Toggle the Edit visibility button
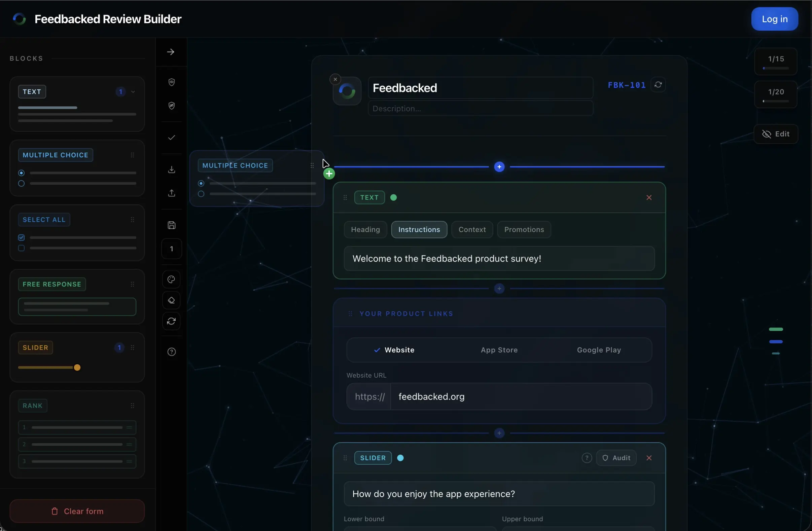This screenshot has height=531, width=812. tap(776, 134)
